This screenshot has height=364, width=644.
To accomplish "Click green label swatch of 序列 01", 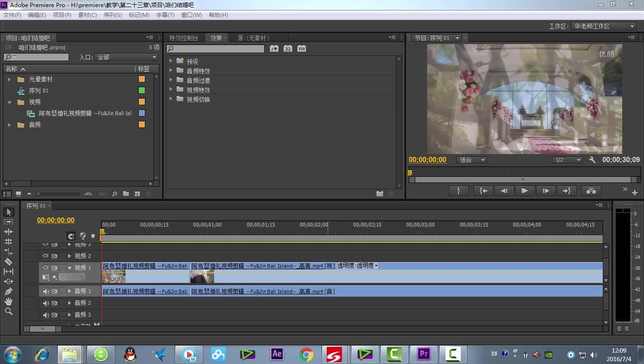I will (142, 91).
